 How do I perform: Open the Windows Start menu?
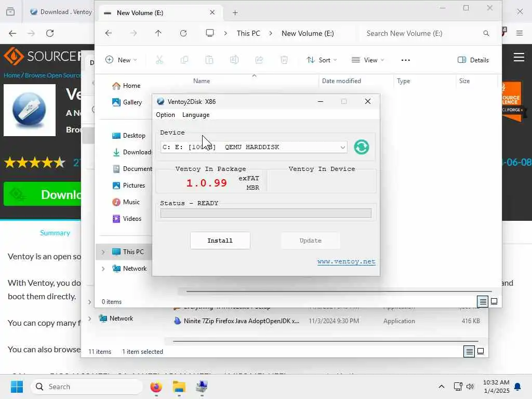pos(17,387)
